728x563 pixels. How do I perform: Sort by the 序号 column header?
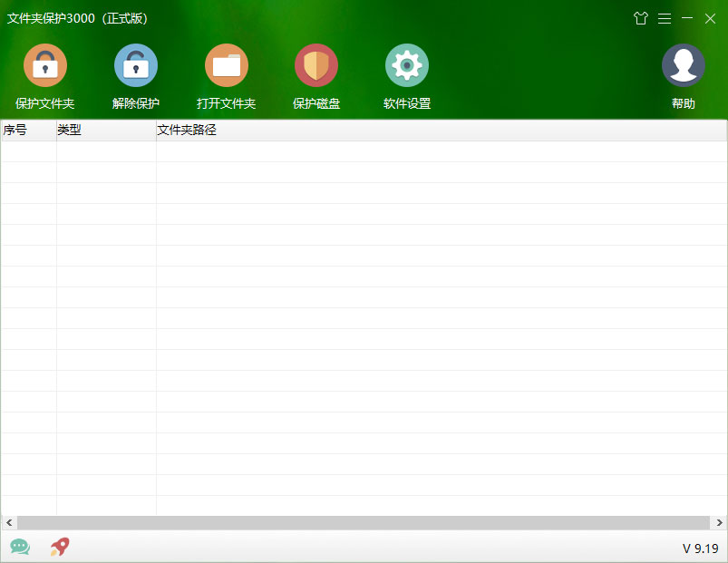coord(29,130)
